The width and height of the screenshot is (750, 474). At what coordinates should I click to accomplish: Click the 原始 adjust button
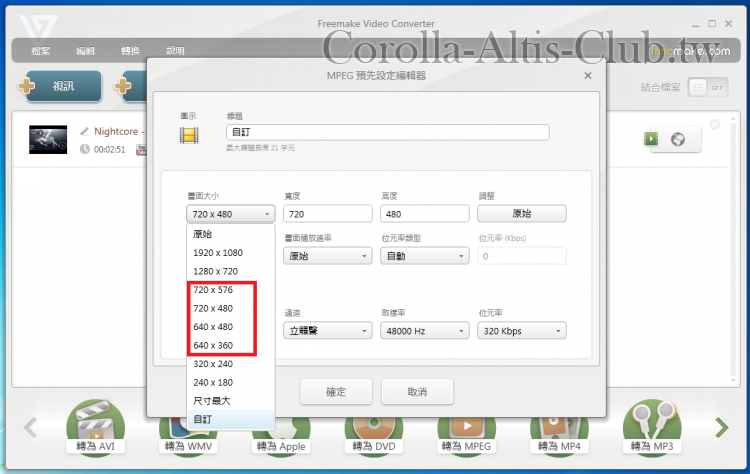tap(522, 213)
